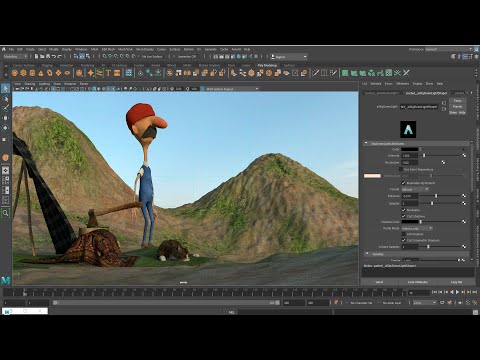
Task: Click the timeline current frame marker
Action: tap(25, 293)
